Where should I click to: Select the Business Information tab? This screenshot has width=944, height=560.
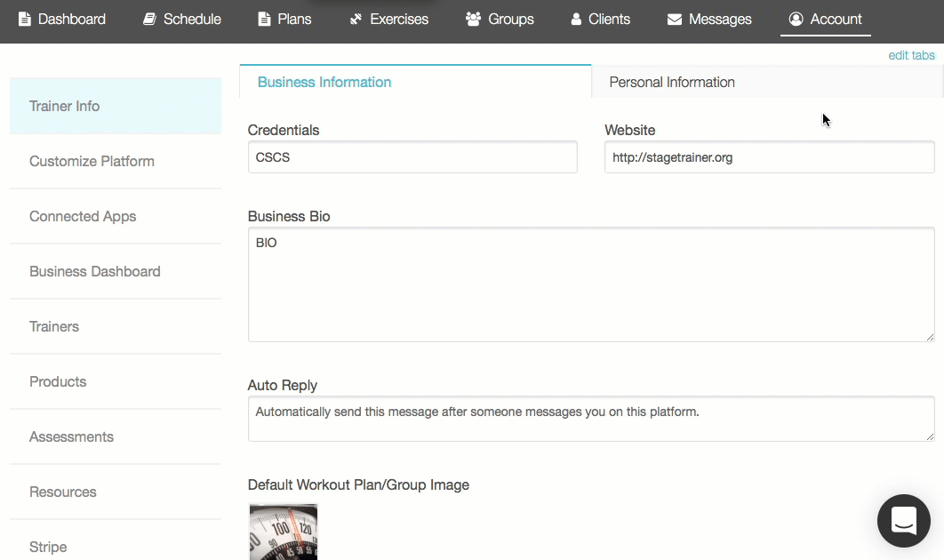click(324, 82)
